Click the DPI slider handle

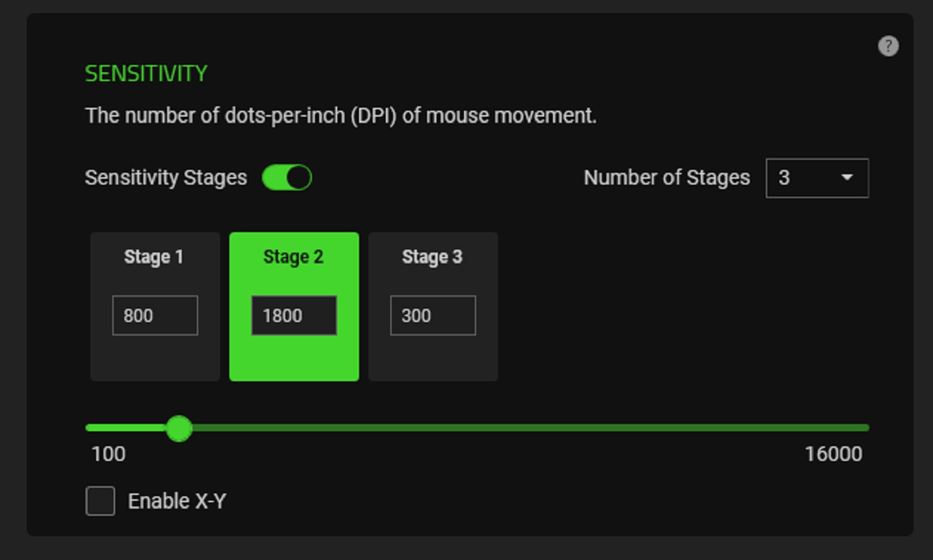[x=179, y=428]
